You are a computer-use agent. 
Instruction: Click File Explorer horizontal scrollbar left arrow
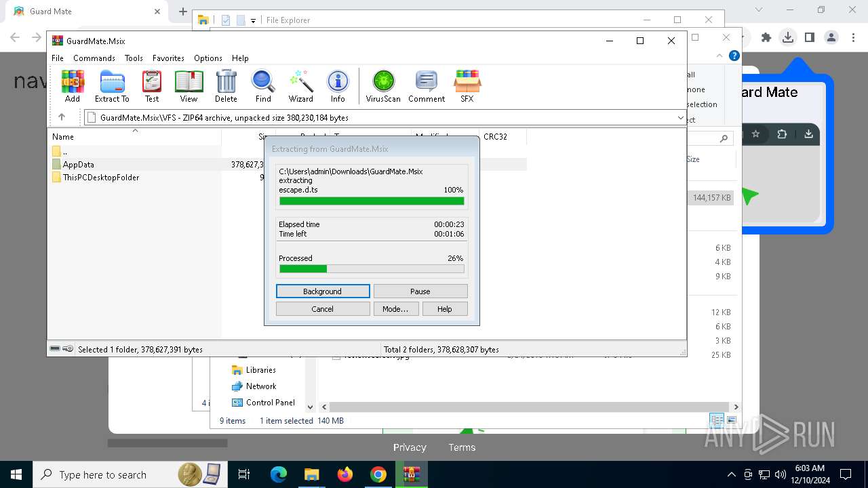point(324,407)
